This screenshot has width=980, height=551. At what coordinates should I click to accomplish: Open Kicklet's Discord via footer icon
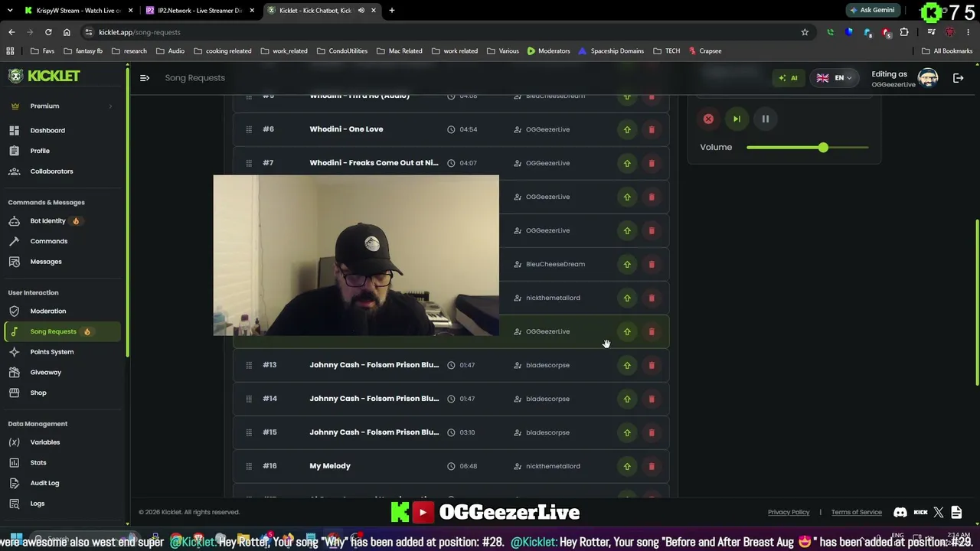click(x=900, y=513)
